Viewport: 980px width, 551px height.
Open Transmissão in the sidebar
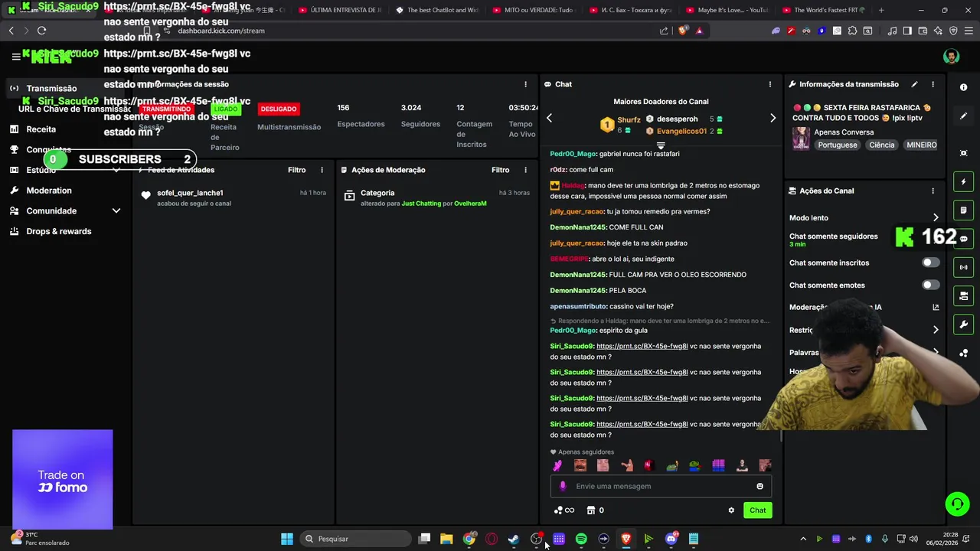tap(51, 88)
